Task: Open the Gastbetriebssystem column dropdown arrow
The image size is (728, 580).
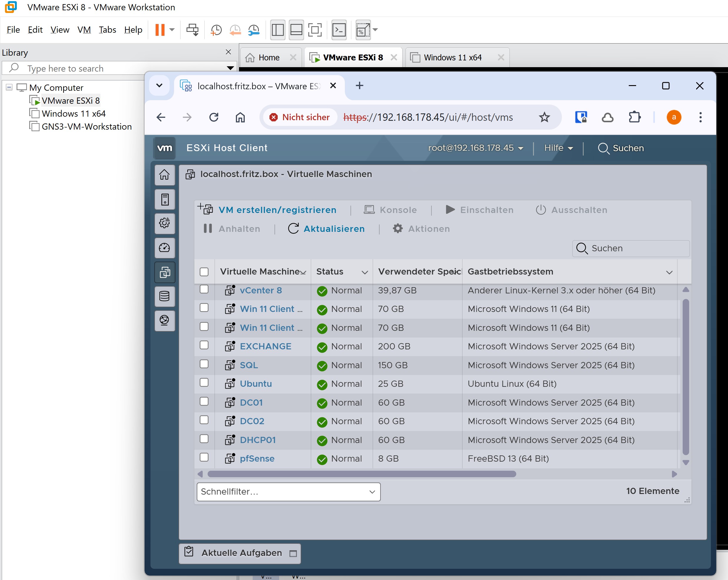Action: click(x=669, y=272)
